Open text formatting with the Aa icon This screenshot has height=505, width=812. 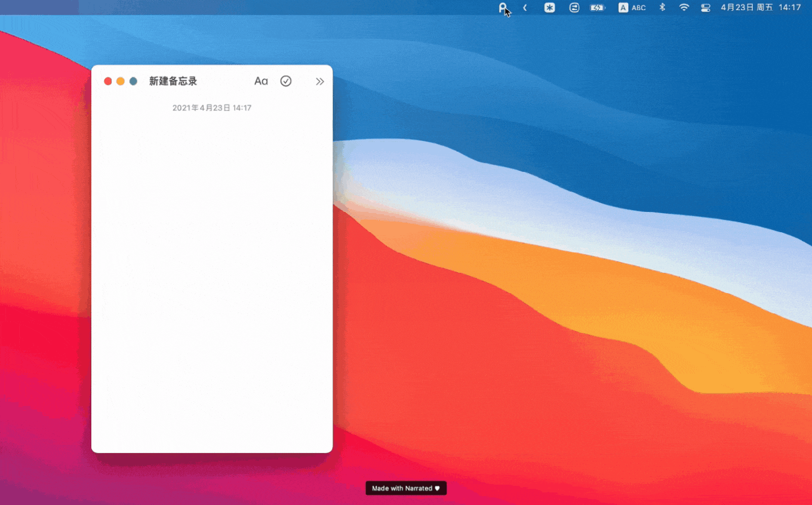261,81
